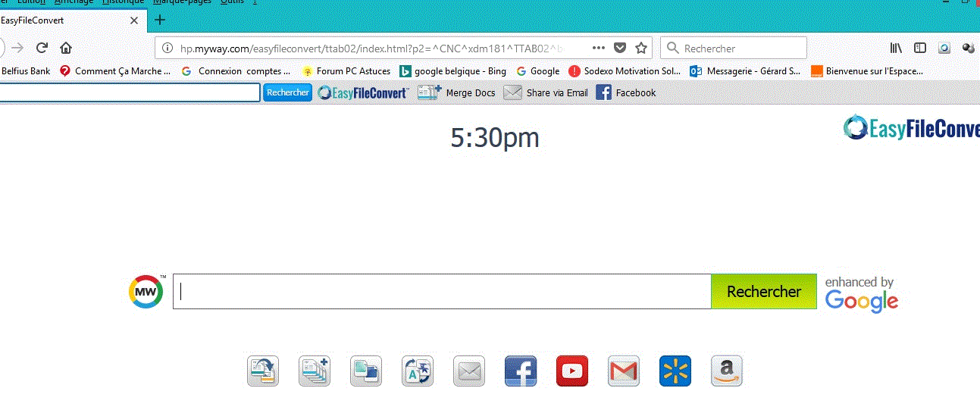980x407 pixels.
Task: Open the gray envelope email shortcut
Action: (469, 371)
